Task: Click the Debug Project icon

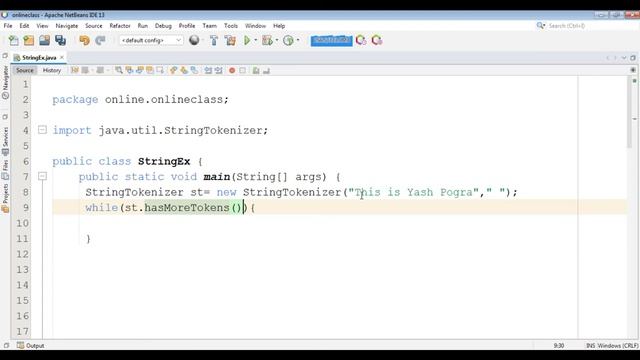Action: tap(267, 40)
